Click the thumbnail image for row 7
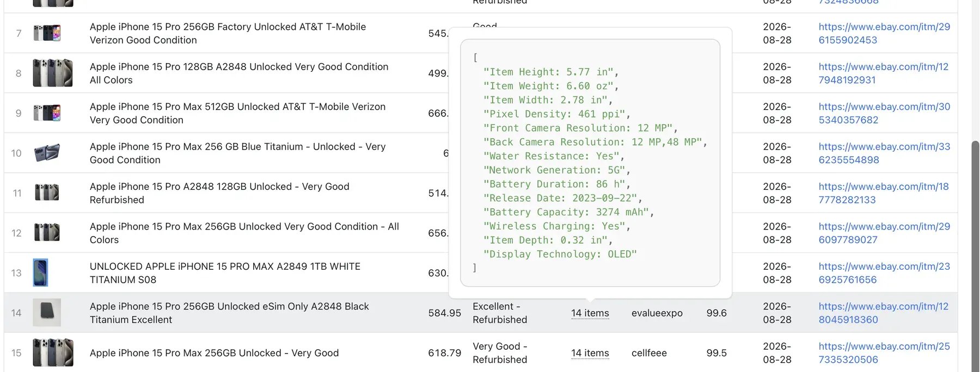This screenshot has width=980, height=372. pos(47,33)
